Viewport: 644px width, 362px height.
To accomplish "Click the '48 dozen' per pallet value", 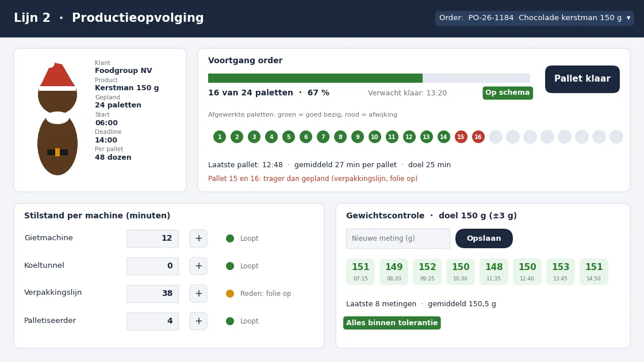I will click(x=113, y=157).
